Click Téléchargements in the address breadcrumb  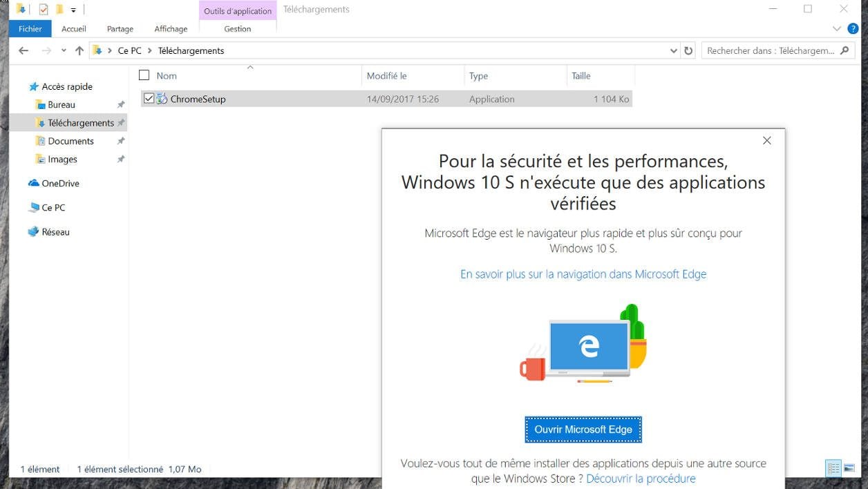[191, 50]
